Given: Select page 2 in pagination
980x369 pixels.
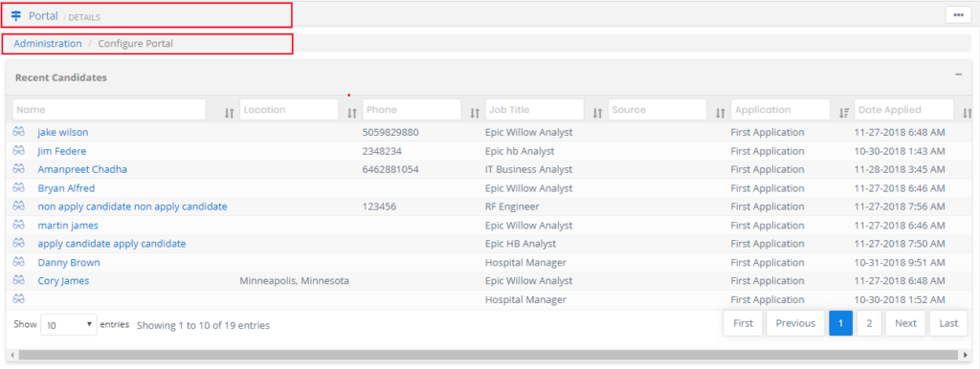Looking at the screenshot, I should click(x=869, y=323).
